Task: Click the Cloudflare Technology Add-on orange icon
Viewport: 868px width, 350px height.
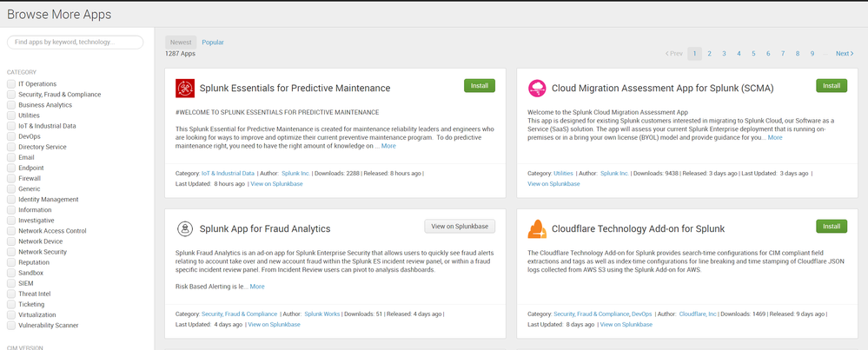Action: pos(537,228)
